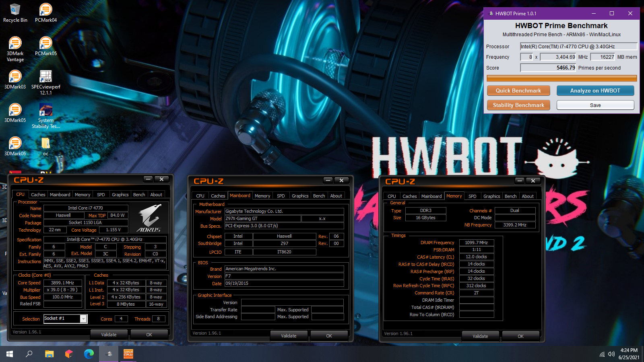Open volume control tray icon
Image resolution: width=644 pixels, height=362 pixels.
(x=611, y=354)
